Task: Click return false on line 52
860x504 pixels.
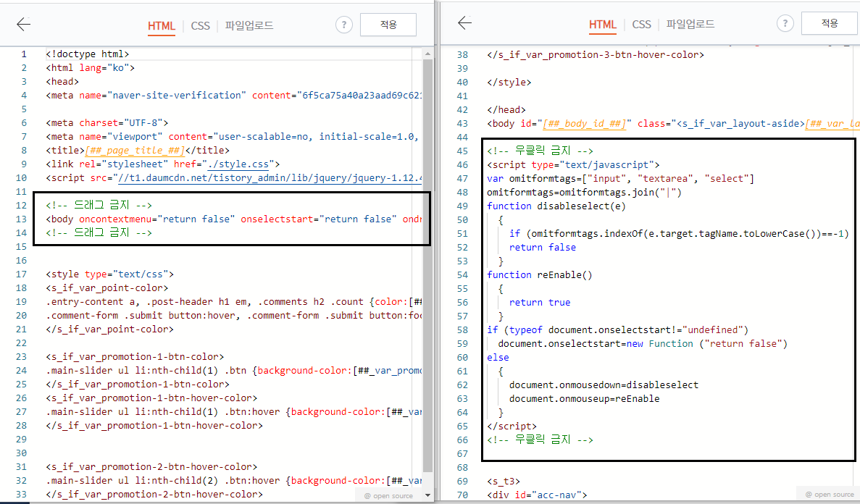Action: pyautogui.click(x=543, y=247)
